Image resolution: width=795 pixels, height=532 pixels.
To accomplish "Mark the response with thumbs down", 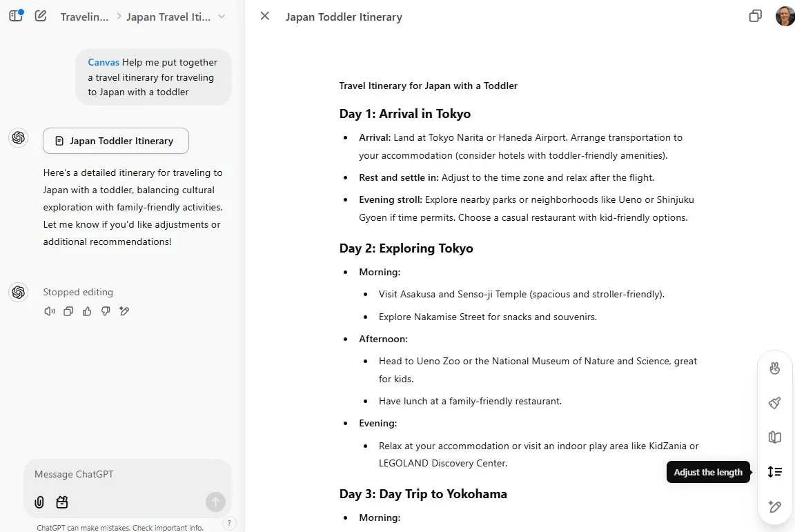I will click(x=106, y=311).
